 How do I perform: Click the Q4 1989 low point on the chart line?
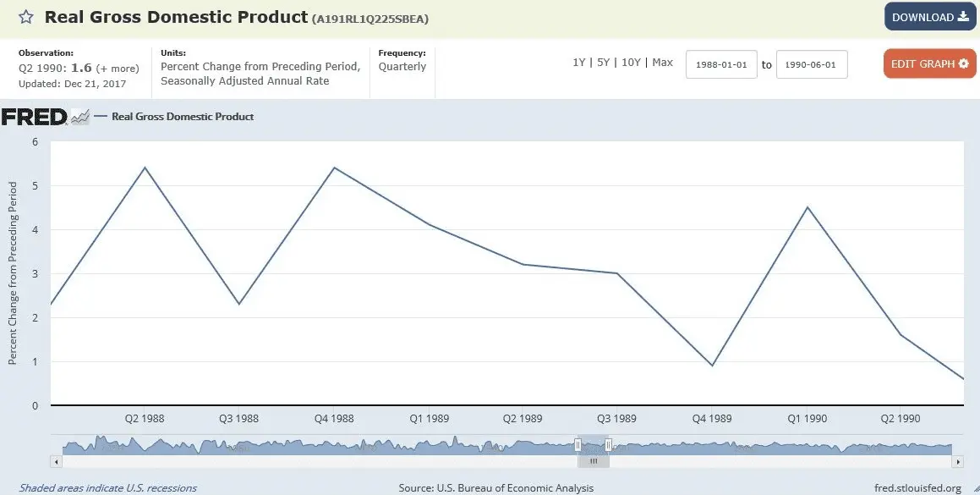[713, 366]
